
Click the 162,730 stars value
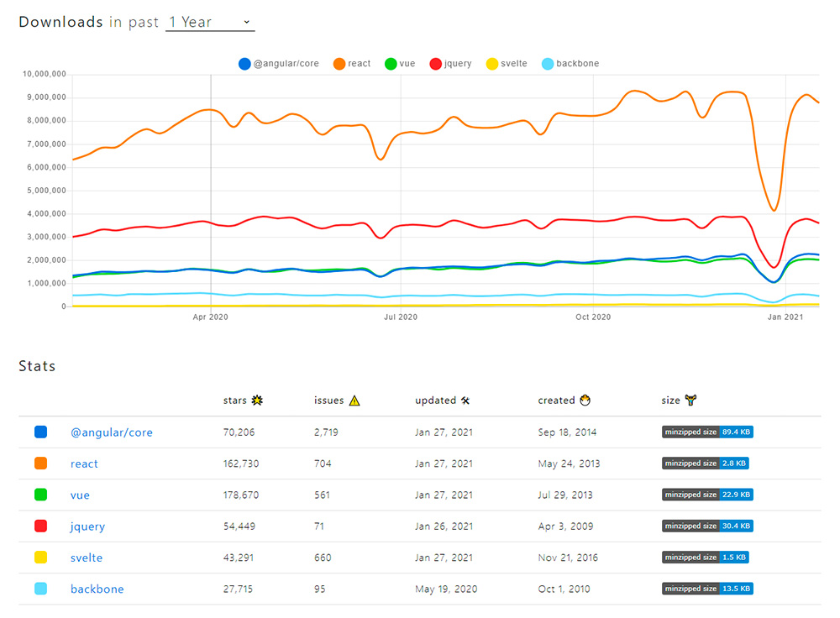coord(241,463)
